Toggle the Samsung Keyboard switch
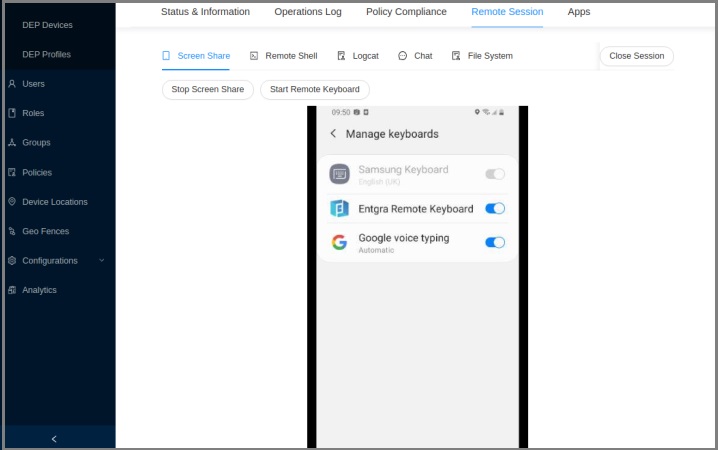The image size is (718, 450). [495, 174]
